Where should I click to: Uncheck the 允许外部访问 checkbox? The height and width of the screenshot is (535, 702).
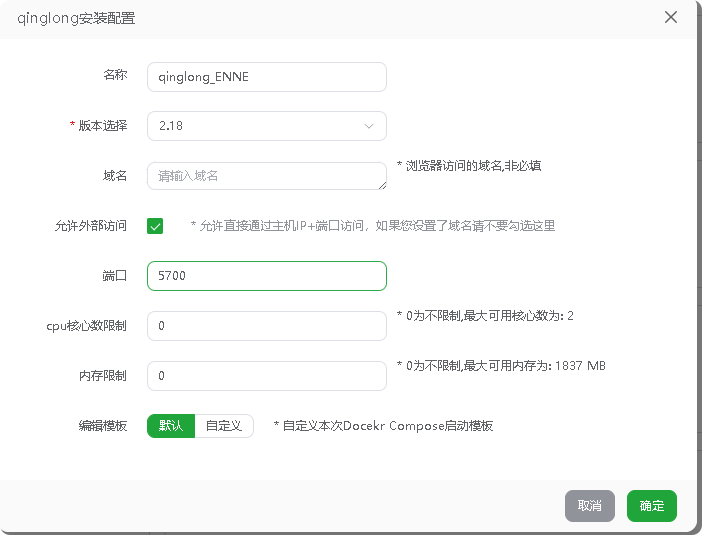click(155, 226)
